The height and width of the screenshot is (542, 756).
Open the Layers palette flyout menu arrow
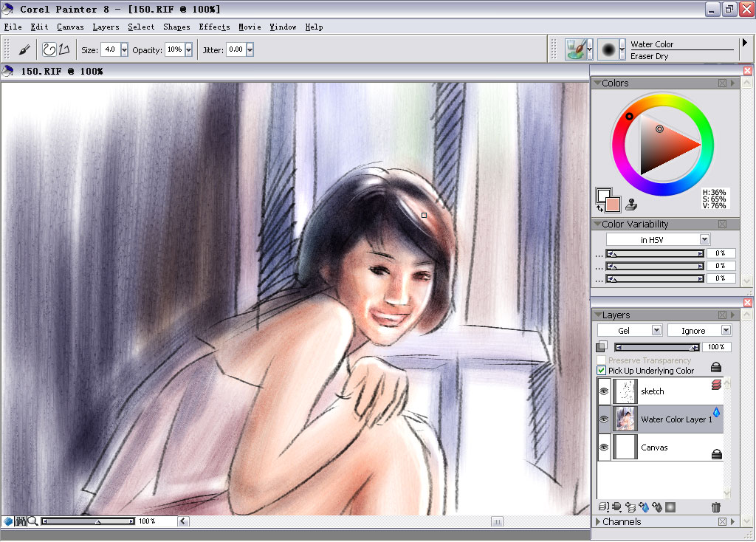[733, 315]
